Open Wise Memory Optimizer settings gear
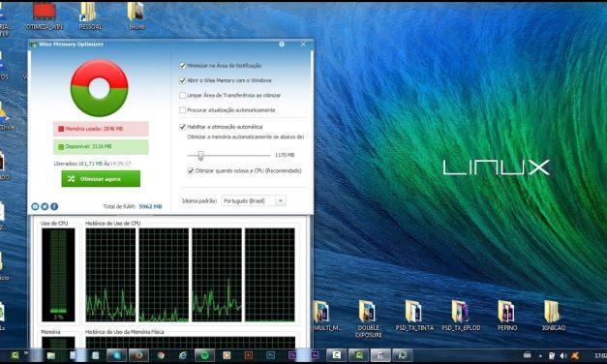Screen dimensions: 607x364 pos(282,45)
